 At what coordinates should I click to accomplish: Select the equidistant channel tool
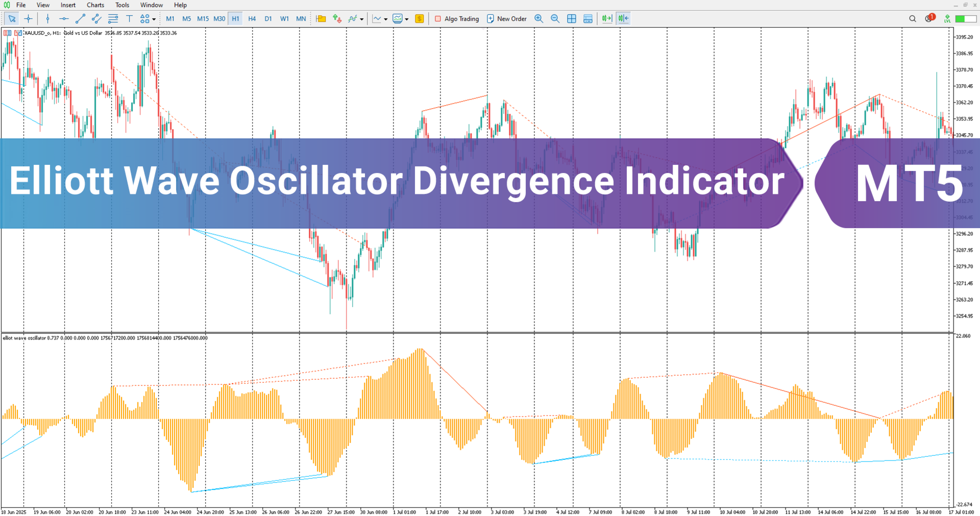click(x=96, y=19)
